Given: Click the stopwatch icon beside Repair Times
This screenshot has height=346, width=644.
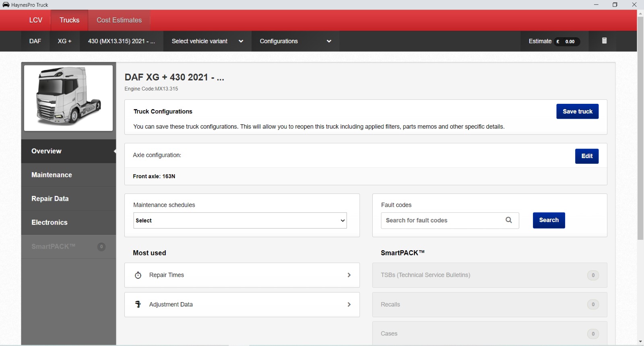Looking at the screenshot, I should [x=138, y=275].
